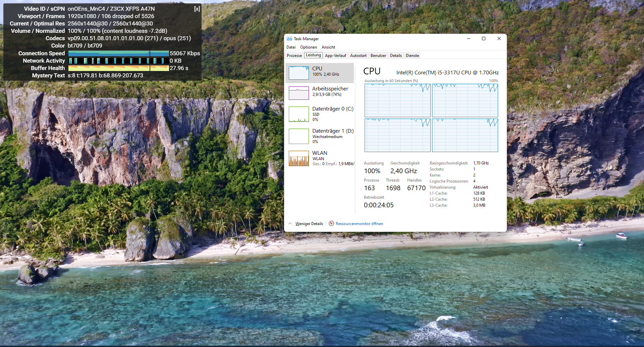Select Datenträger 0 (C:) in the sidebar
Viewport: 644px width, 347px height.
320,114
